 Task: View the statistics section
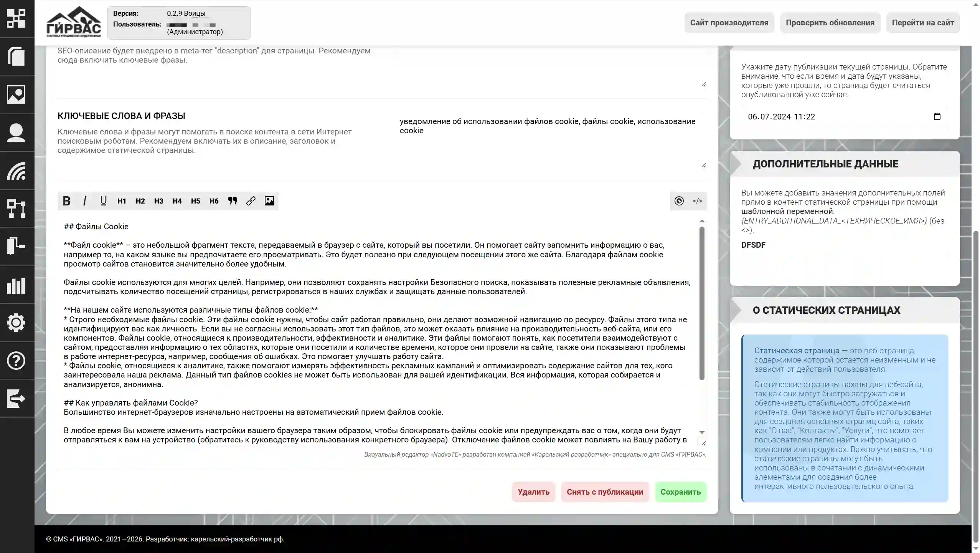tap(17, 286)
